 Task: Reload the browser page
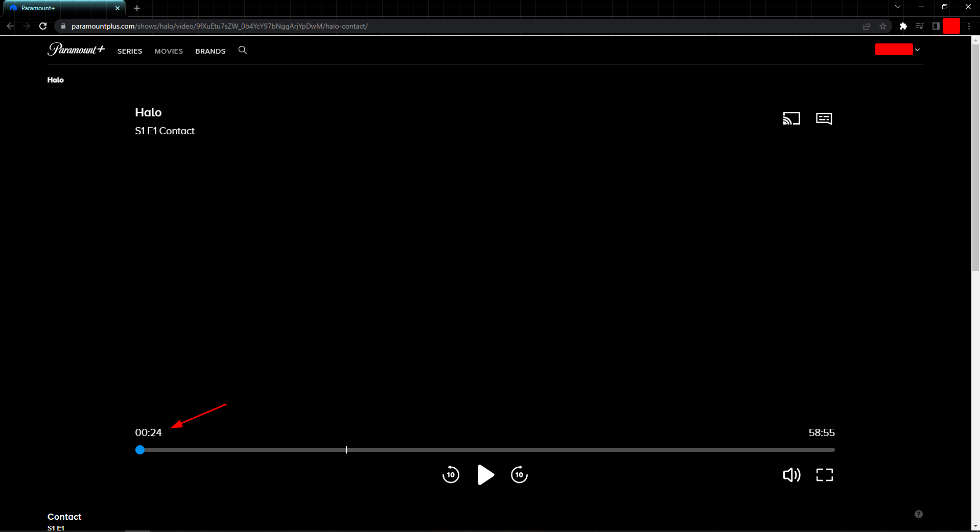tap(43, 26)
